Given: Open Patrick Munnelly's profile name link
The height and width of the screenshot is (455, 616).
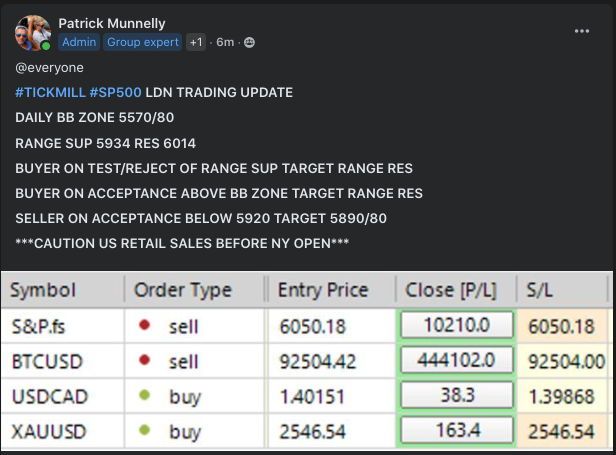Looking at the screenshot, I should coord(112,24).
